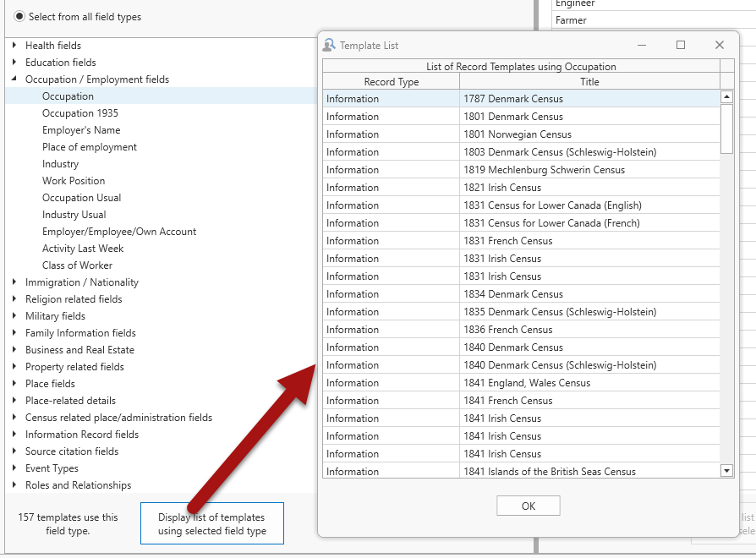Click the template list scrollbar thumb
This screenshot has height=558, width=756.
[726, 129]
